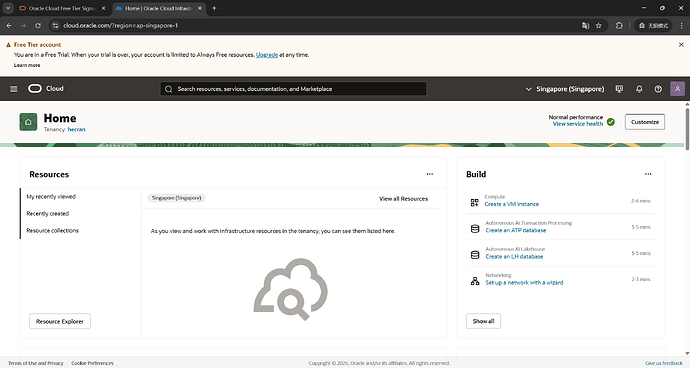Click the Show all button

pyautogui.click(x=483, y=321)
